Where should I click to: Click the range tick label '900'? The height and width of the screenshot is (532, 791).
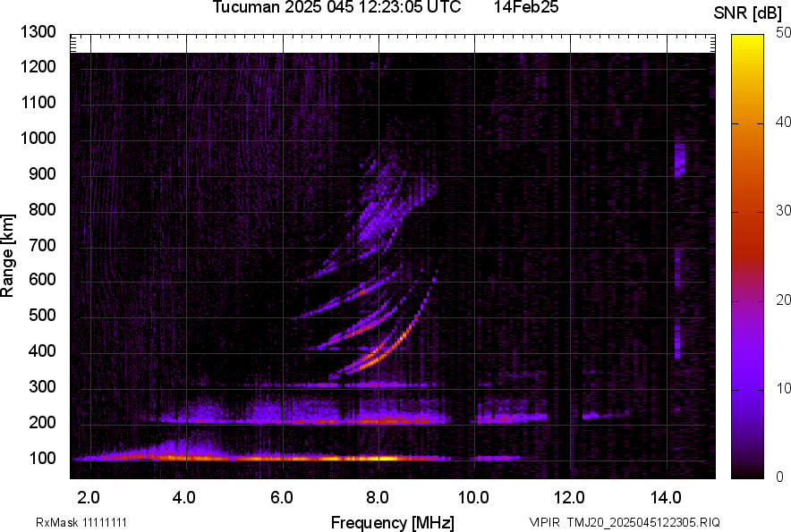42,174
